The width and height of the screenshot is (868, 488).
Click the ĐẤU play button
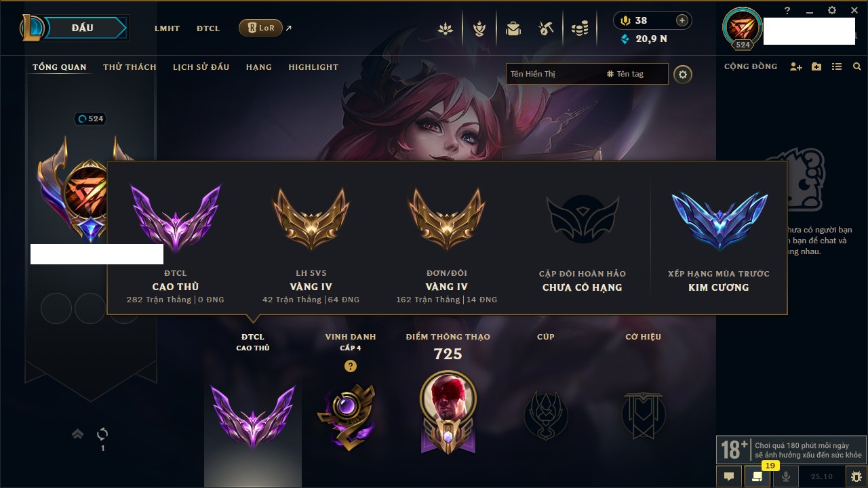(x=83, y=28)
